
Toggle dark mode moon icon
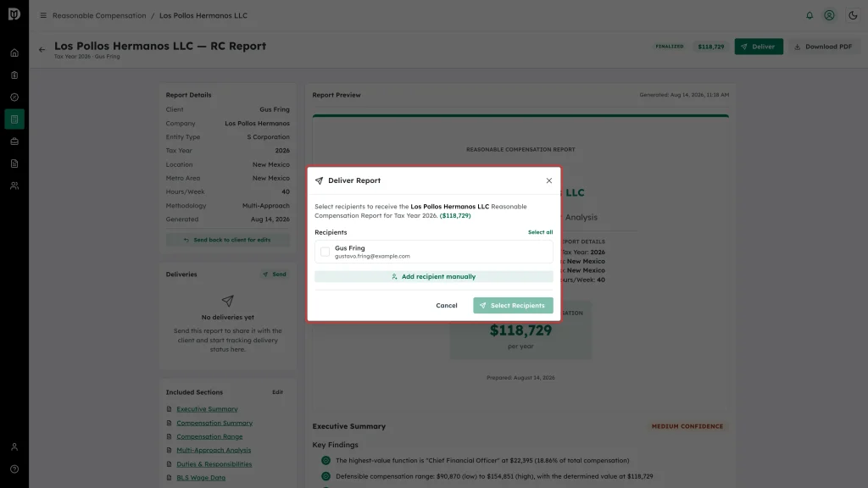point(853,15)
